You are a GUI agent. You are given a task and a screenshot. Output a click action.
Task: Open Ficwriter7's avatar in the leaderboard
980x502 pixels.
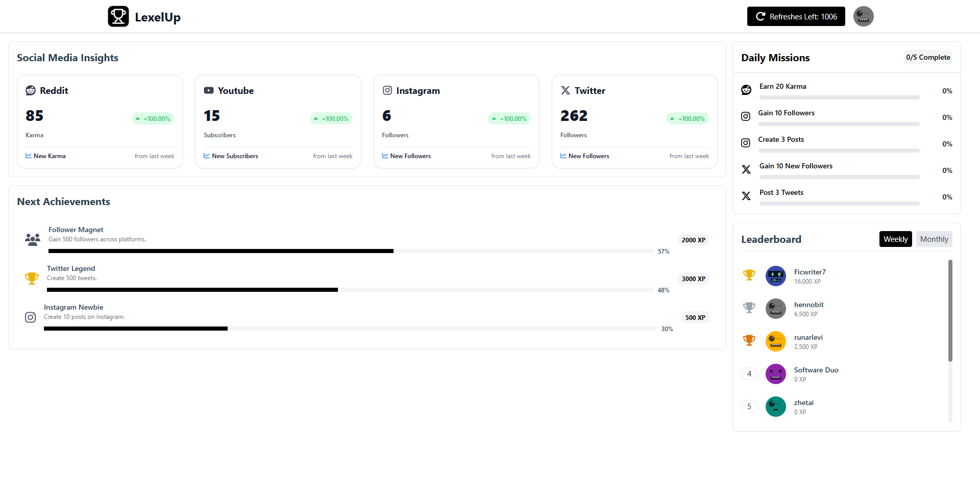[776, 276]
